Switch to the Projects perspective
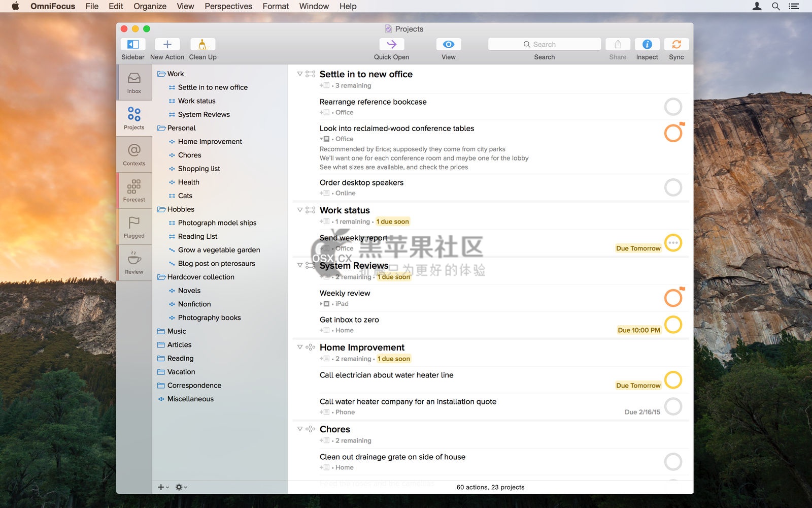 pos(134,118)
